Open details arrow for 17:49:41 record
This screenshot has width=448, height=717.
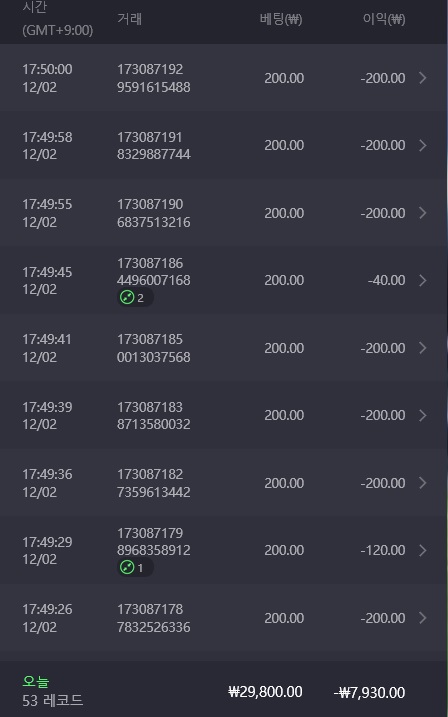(423, 348)
